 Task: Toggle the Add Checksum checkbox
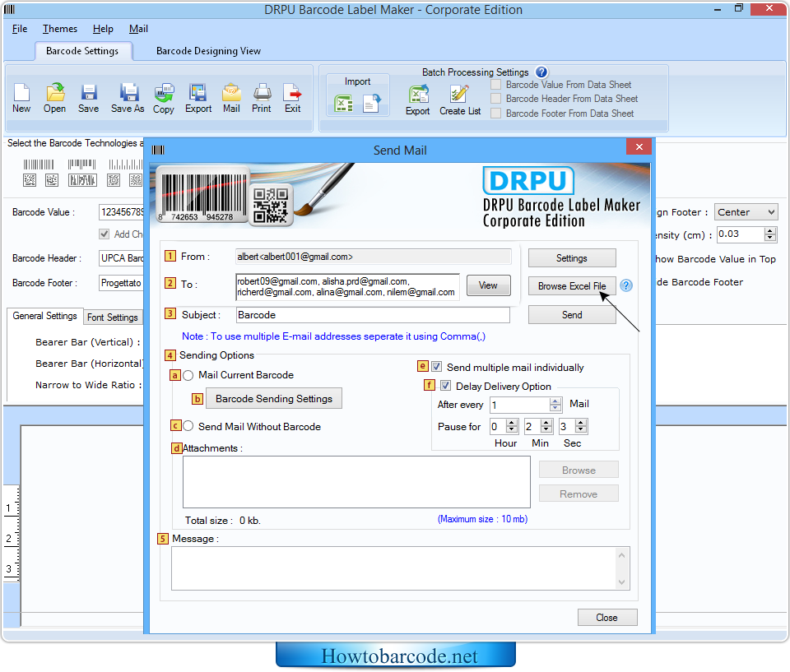(105, 234)
